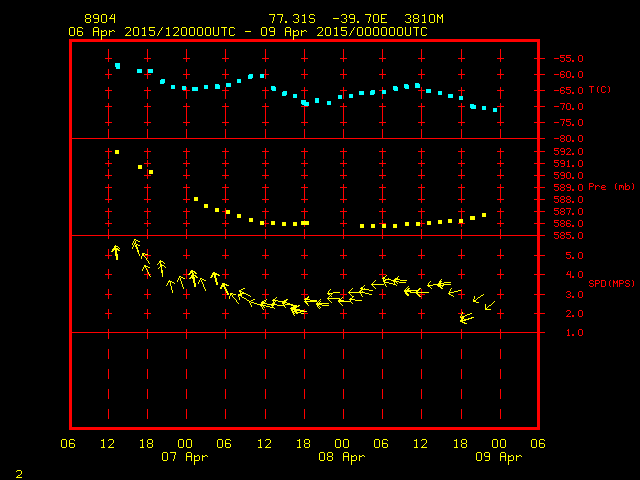Click the last yellow pressure data point
The height and width of the screenshot is (480, 640).
pyautogui.click(x=484, y=215)
